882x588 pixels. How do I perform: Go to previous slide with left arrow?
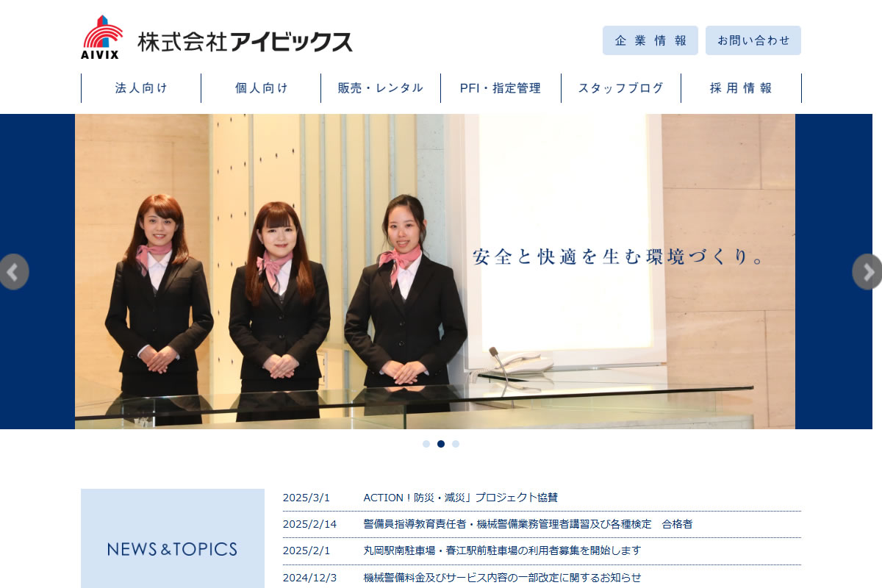coord(13,272)
